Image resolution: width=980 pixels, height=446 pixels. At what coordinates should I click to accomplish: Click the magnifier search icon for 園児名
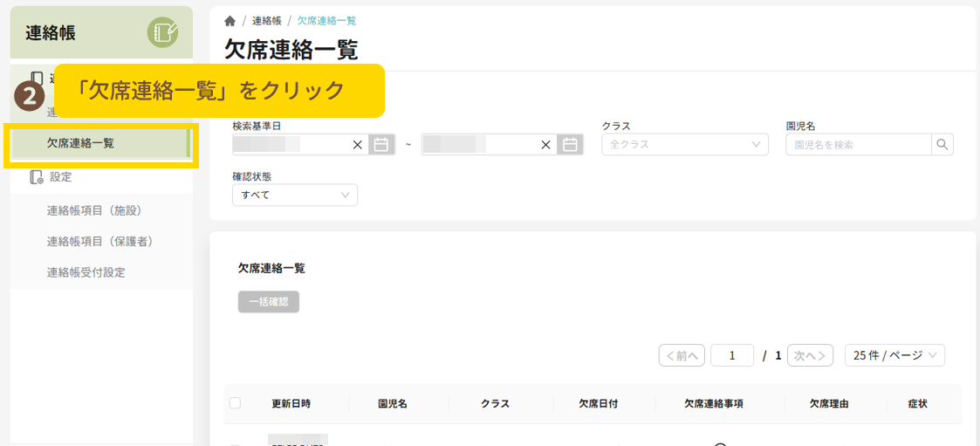point(942,144)
